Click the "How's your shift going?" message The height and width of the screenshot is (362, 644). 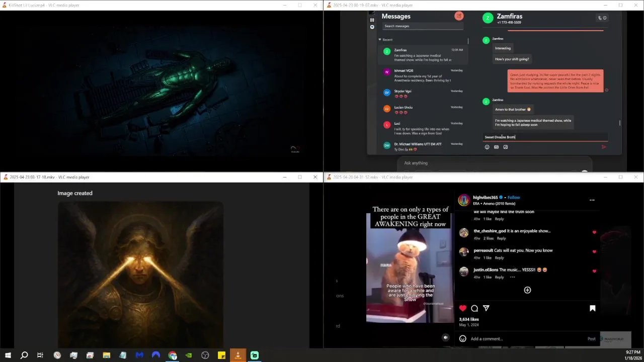[512, 59]
